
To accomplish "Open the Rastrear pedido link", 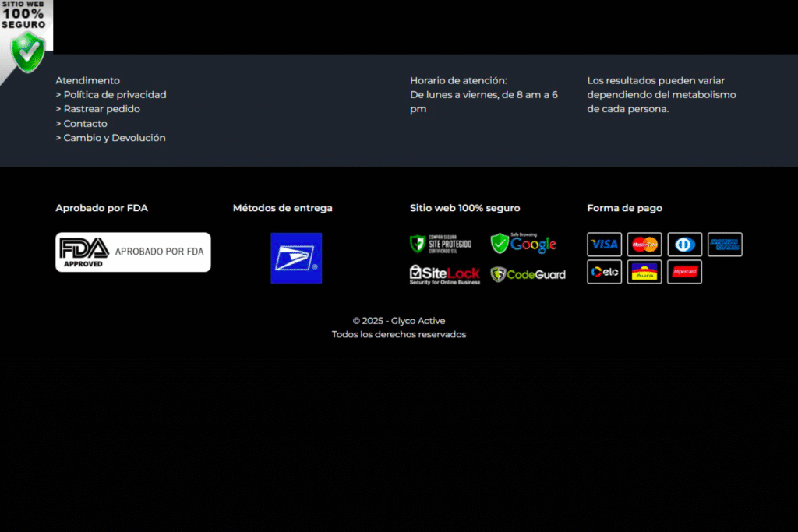I will point(97,109).
